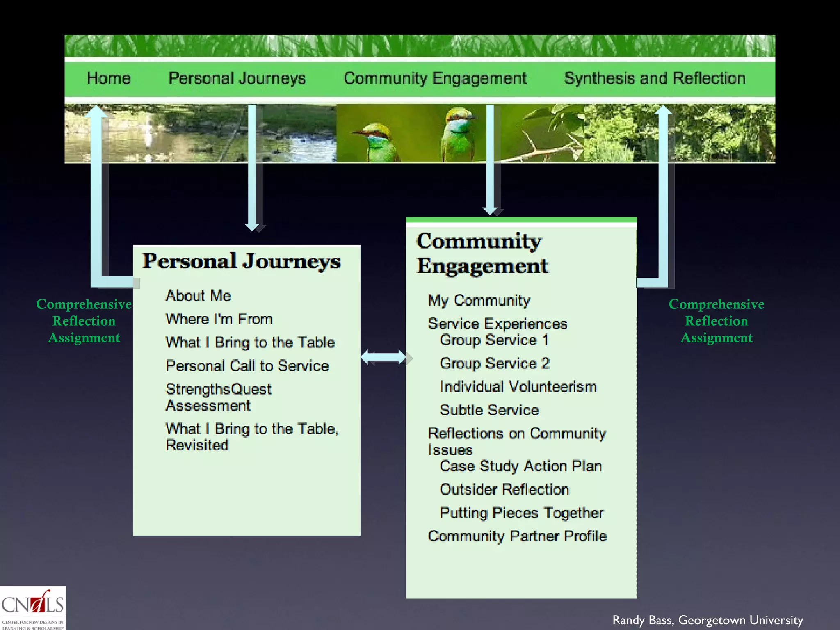Image resolution: width=840 pixels, height=630 pixels.
Task: Select the Community Engagement menu item
Action: (x=435, y=78)
